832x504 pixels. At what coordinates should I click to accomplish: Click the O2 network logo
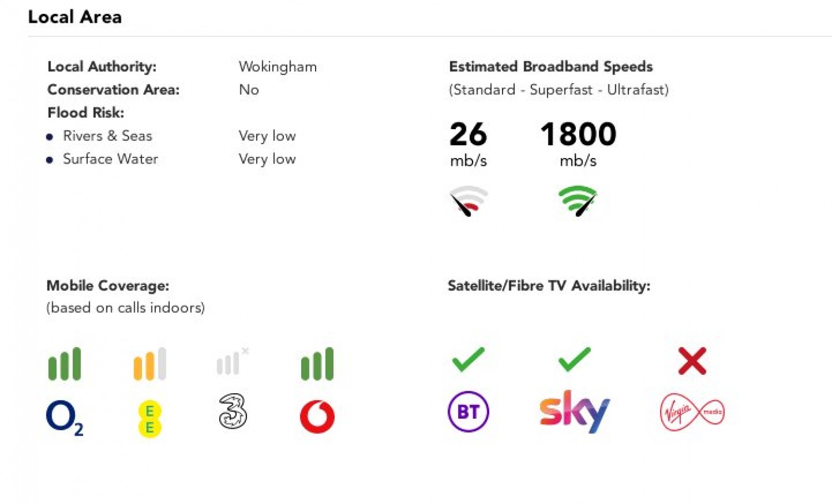64,418
